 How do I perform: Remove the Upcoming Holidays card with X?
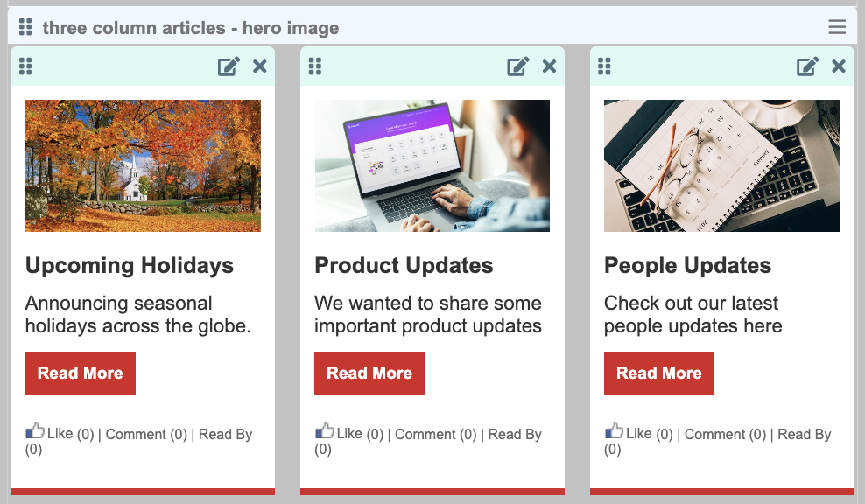pyautogui.click(x=260, y=66)
